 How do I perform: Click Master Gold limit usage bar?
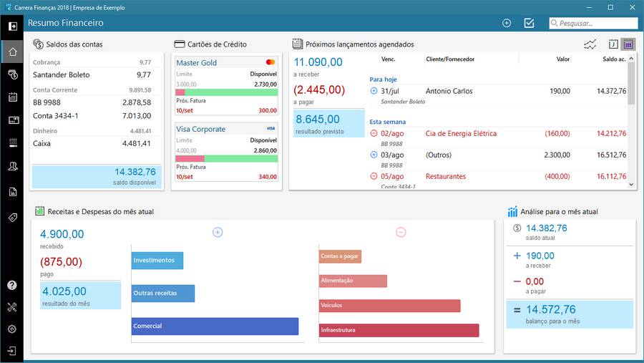pos(227,92)
